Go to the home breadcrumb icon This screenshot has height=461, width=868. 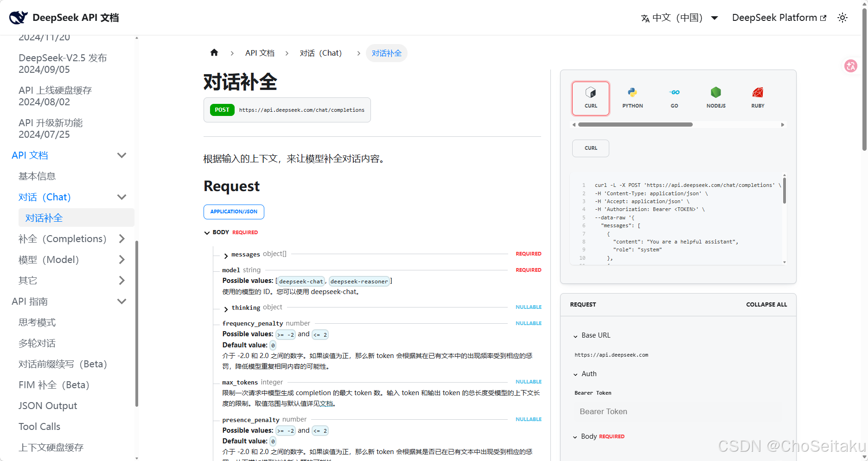[x=214, y=52]
